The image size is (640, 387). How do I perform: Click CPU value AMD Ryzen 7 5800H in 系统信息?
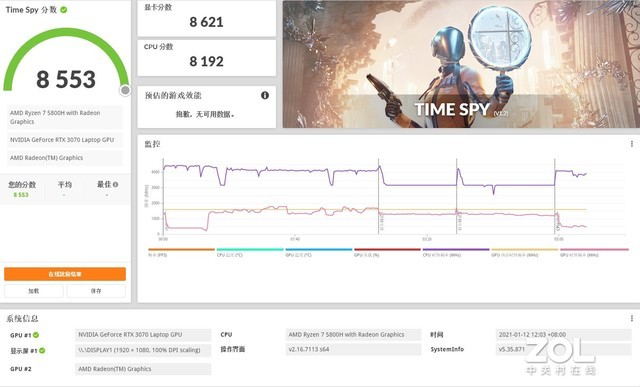353,335
